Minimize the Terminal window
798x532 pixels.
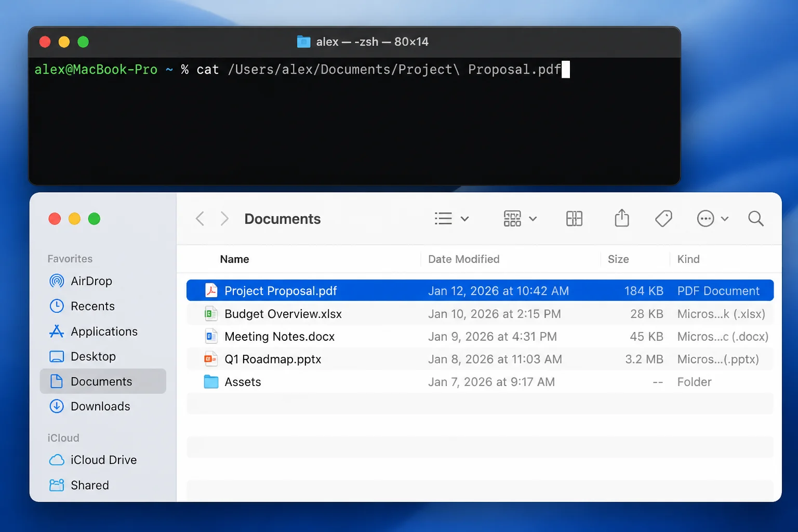(64, 42)
